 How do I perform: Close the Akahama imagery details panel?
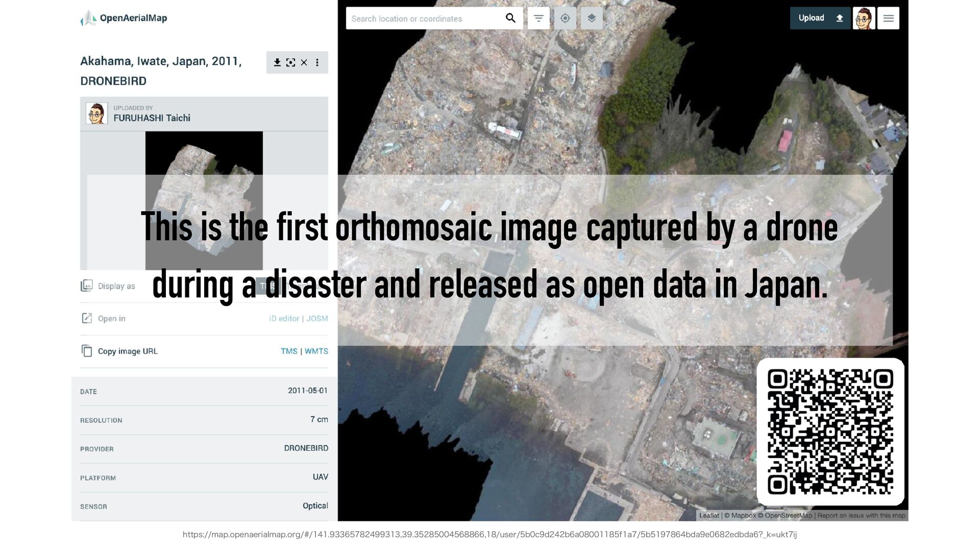[x=304, y=62]
